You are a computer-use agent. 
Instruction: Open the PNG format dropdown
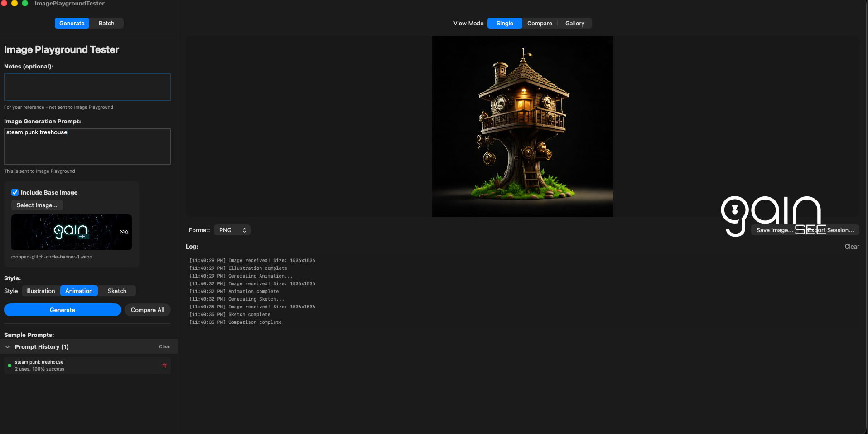coord(232,230)
